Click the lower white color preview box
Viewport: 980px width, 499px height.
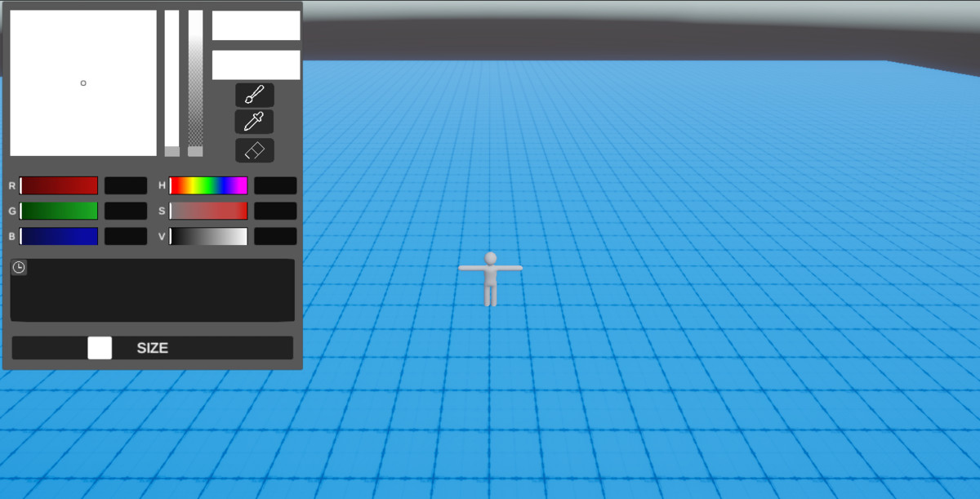coord(256,65)
